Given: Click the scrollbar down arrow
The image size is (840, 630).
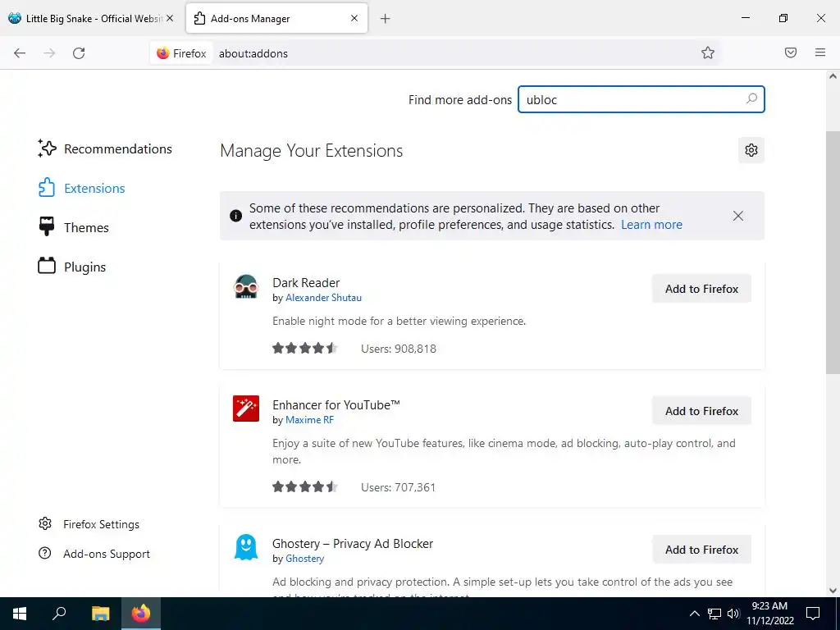Looking at the screenshot, I should tap(833, 591).
